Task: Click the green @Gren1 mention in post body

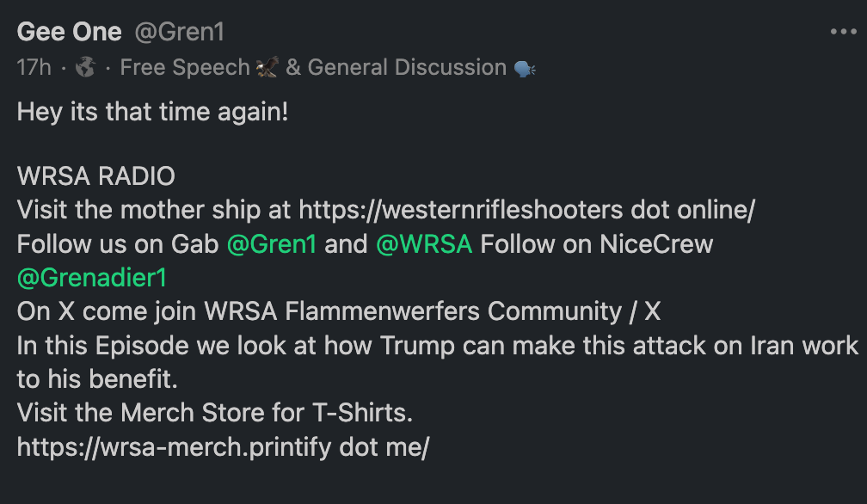Action: pyautogui.click(x=272, y=244)
